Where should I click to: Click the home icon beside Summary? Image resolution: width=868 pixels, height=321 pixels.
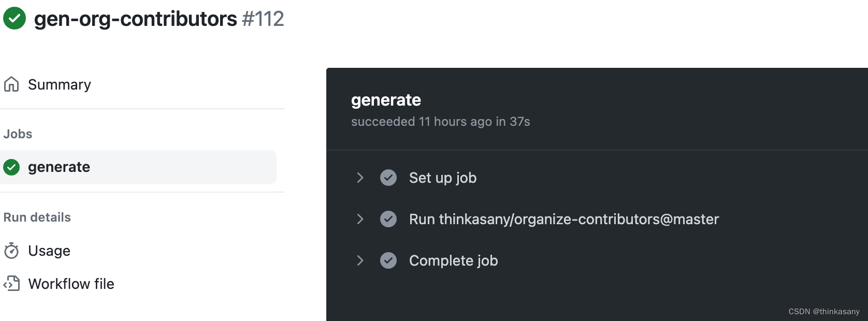coord(11,84)
